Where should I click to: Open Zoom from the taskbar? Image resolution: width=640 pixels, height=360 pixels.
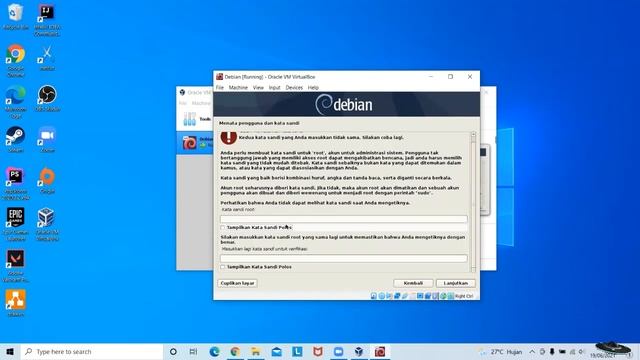tap(338, 351)
